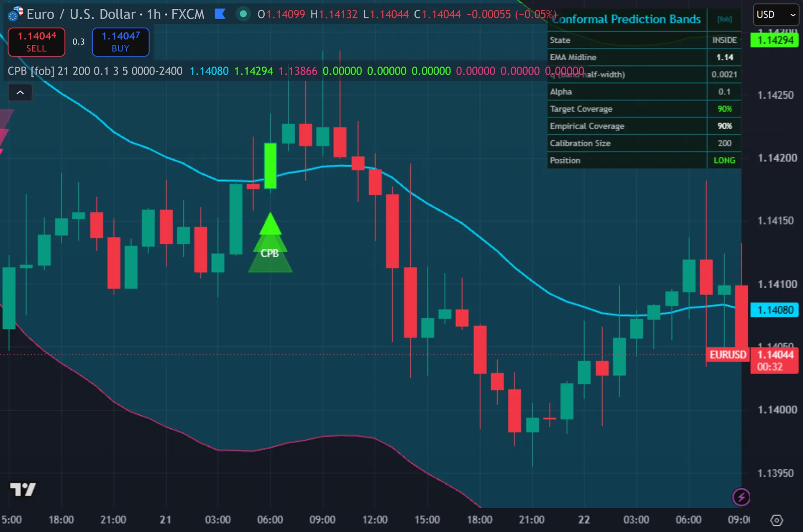Click the -0.00055 (-0.05%) change value
The image size is (803, 532).
[x=511, y=14]
